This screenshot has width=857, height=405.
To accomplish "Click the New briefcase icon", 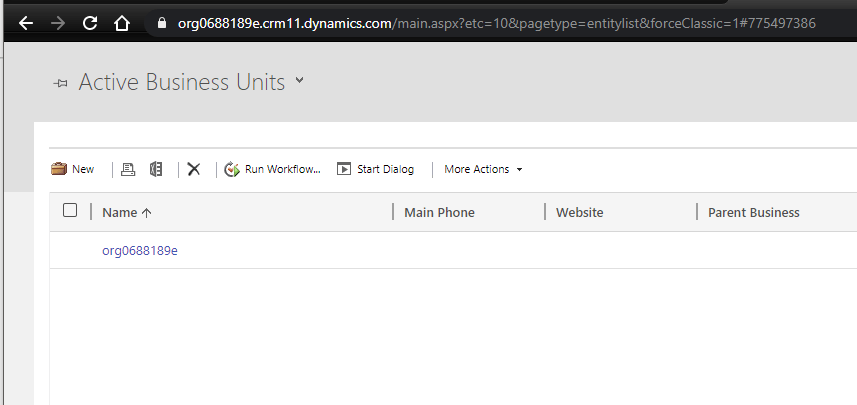I will [x=59, y=169].
